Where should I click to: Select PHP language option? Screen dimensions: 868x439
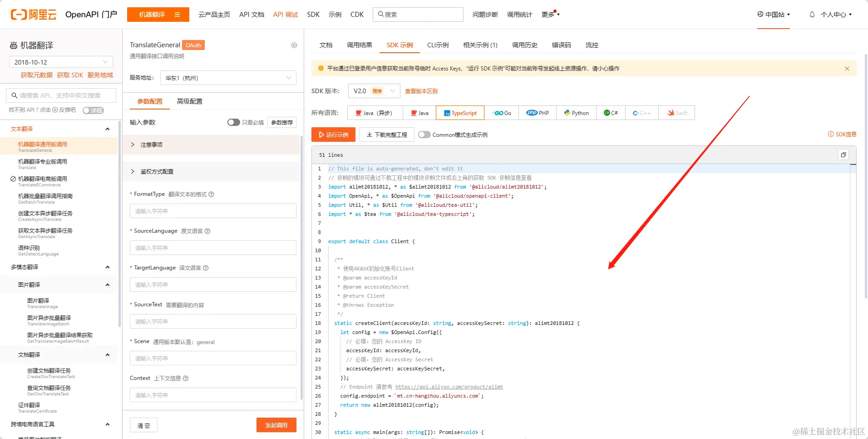click(x=538, y=113)
